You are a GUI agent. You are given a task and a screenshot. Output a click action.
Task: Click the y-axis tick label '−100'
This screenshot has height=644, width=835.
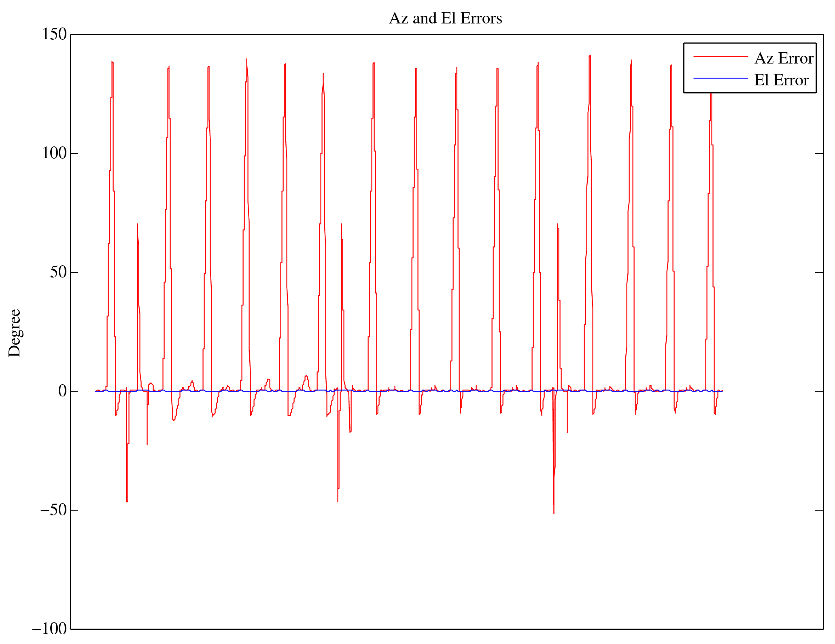[x=49, y=629]
